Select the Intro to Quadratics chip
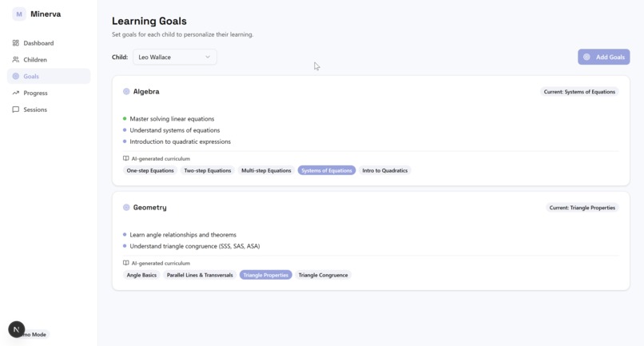The width and height of the screenshot is (644, 346). click(x=385, y=170)
